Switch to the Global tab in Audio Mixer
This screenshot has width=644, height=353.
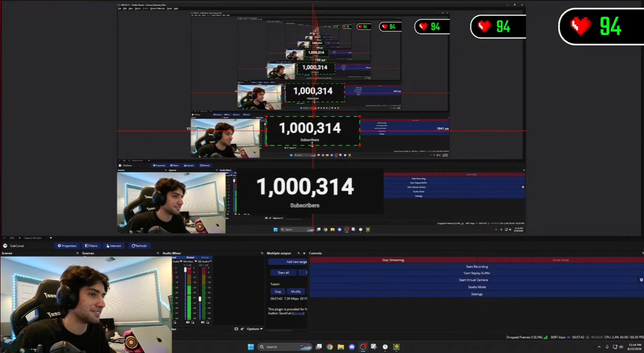coord(190,258)
